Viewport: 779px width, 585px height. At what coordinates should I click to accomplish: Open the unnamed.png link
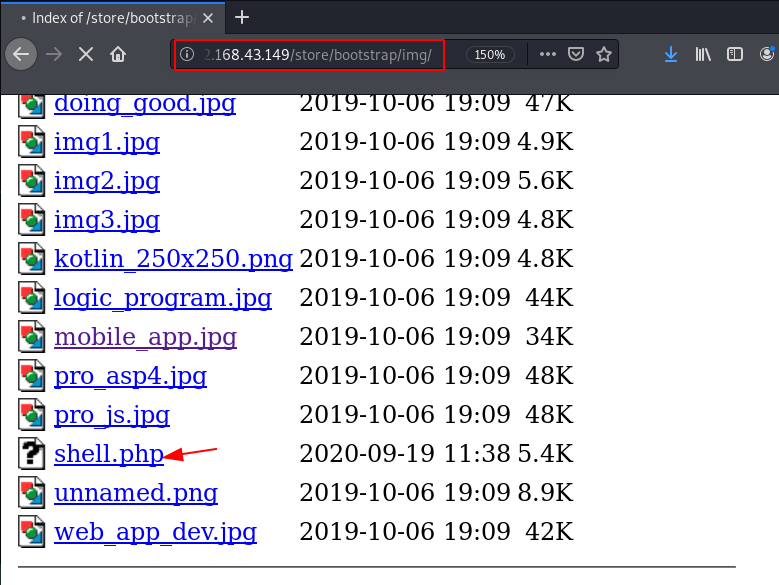pos(136,493)
